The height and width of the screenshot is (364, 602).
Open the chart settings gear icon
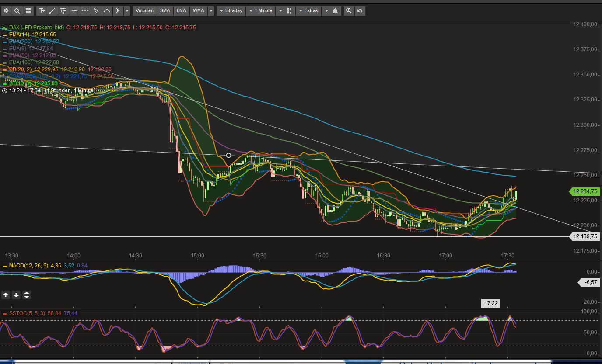(7, 10)
